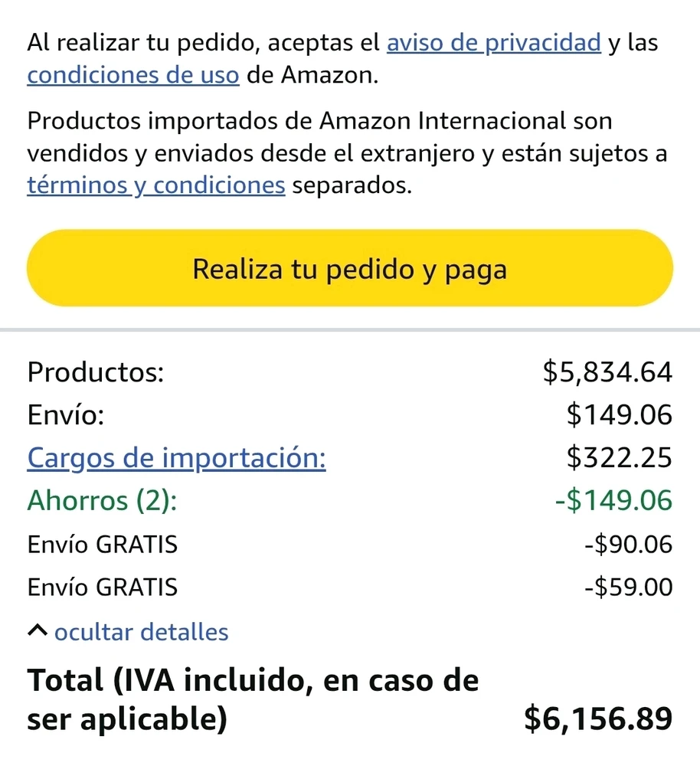Click the order total $6,156.89
Image resolution: width=700 pixels, height=766 pixels.
coord(598,719)
